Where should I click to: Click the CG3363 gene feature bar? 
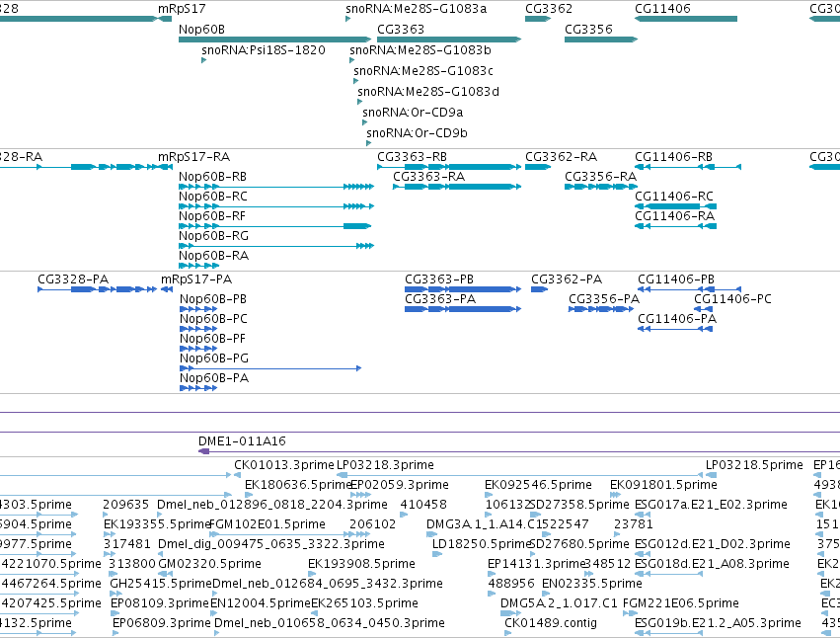pyautogui.click(x=449, y=40)
